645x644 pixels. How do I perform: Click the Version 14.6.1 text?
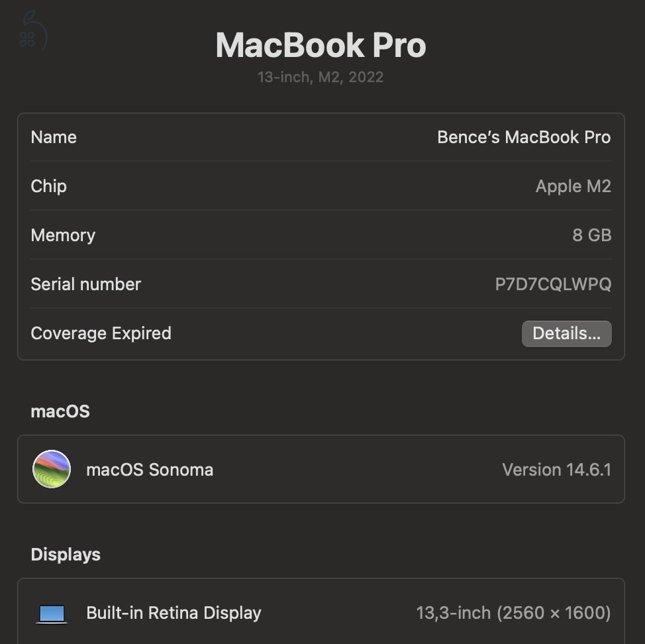[x=556, y=470]
